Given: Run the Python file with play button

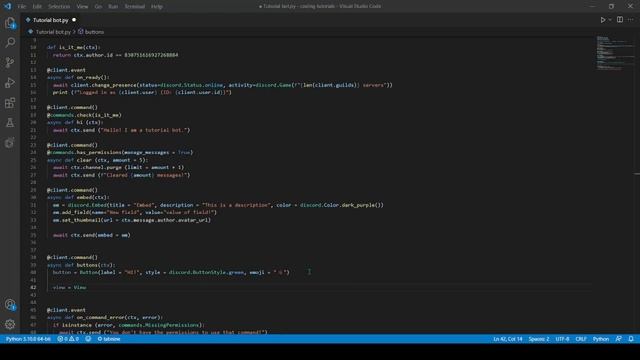Looking at the screenshot, I should [x=603, y=20].
